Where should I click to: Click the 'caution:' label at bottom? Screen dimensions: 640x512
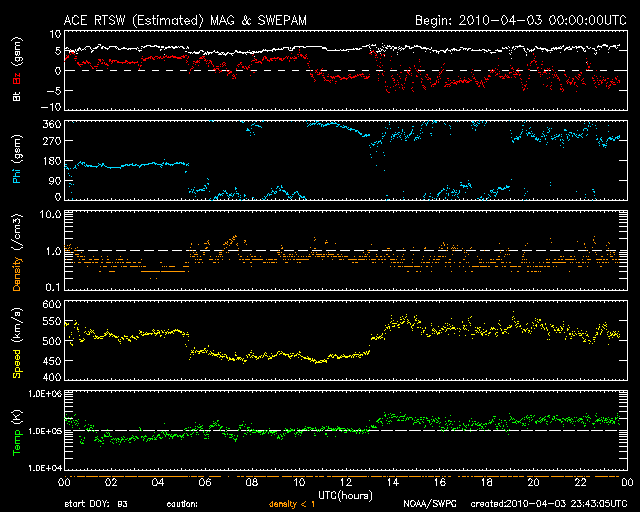182,504
